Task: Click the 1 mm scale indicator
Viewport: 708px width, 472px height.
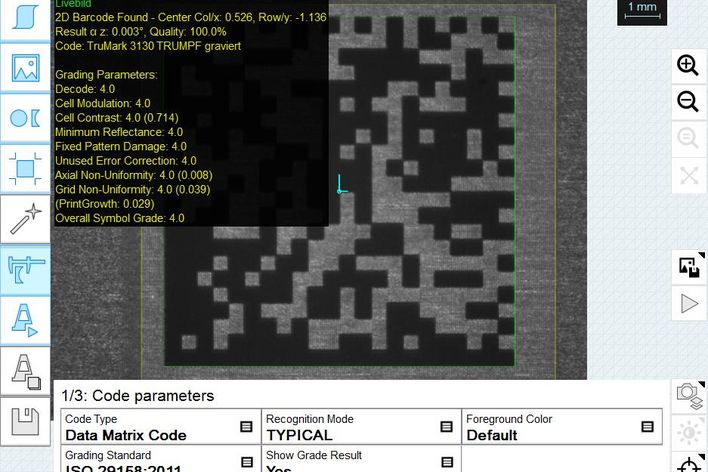Action: tap(641, 9)
